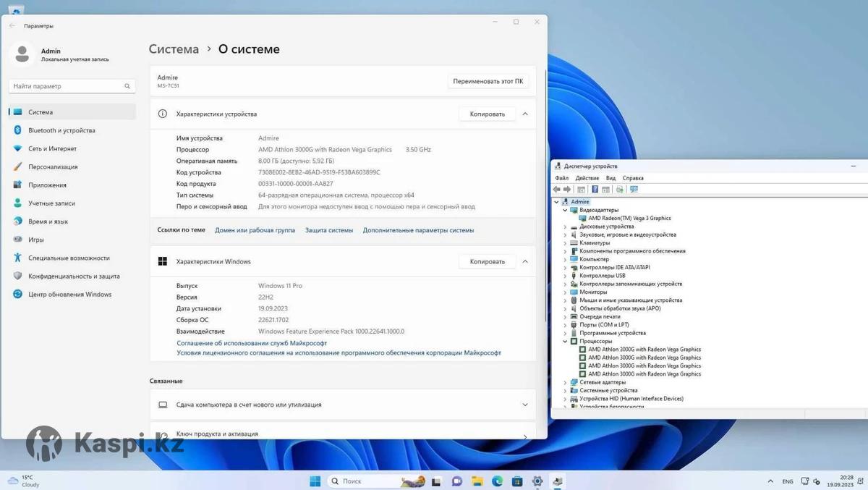Image resolution: width=868 pixels, height=490 pixels.
Task: Open the Защита системы link
Action: pos(329,230)
